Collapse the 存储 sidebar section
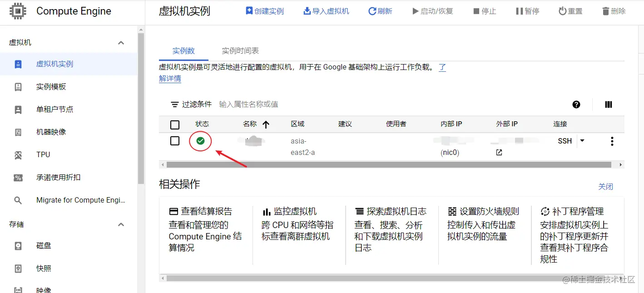 [121, 224]
